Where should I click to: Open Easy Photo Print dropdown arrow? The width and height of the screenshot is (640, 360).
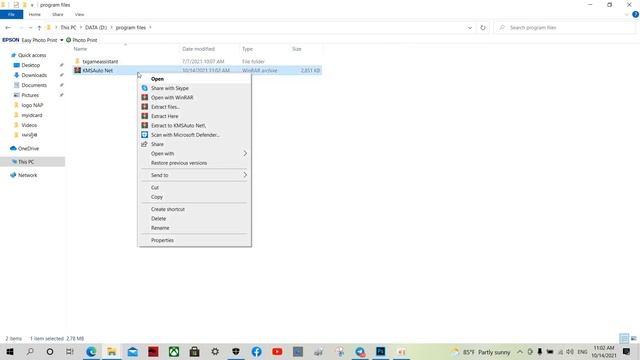(62, 40)
